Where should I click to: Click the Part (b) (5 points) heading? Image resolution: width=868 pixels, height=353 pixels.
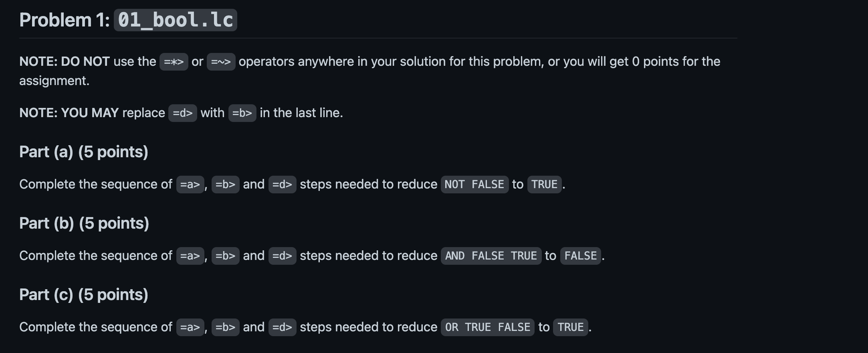[84, 223]
